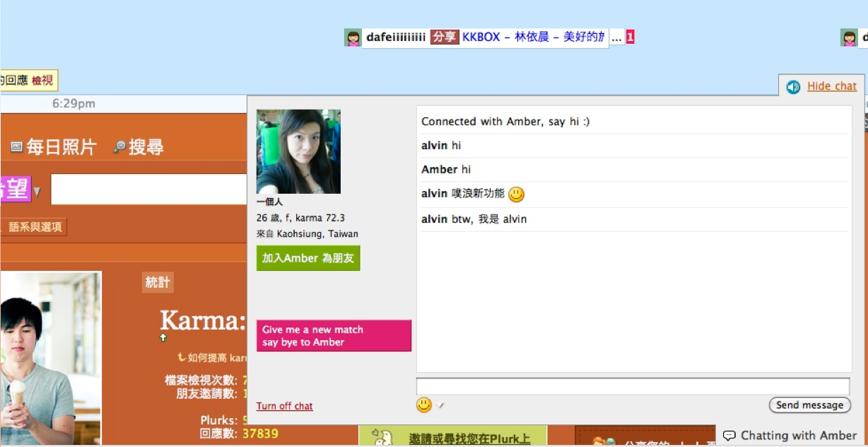
Task: Open the smiley emoticon picker below message box
Action: 424,405
